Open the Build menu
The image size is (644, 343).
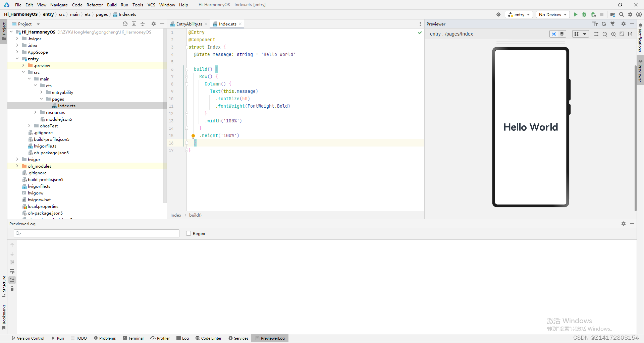tap(112, 5)
